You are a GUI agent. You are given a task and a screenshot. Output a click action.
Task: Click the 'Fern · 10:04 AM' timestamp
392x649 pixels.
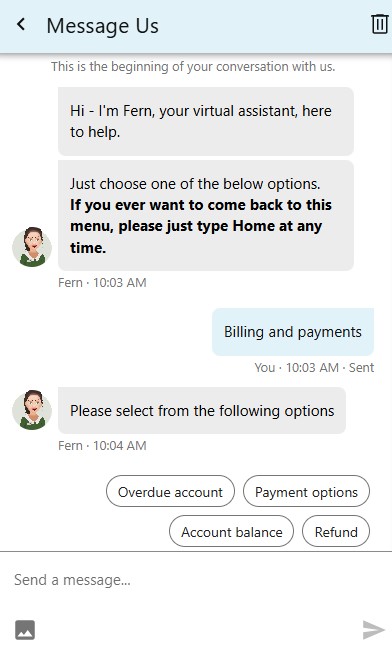pos(102,446)
